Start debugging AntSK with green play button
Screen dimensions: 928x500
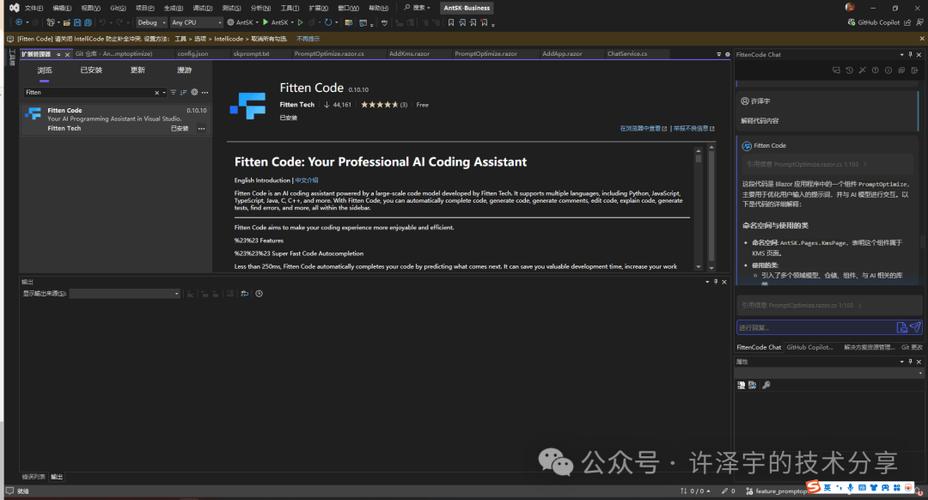[275, 22]
